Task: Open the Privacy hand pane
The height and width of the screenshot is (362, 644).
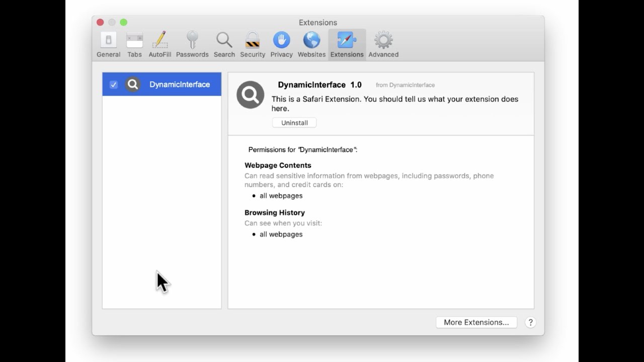Action: pyautogui.click(x=281, y=45)
